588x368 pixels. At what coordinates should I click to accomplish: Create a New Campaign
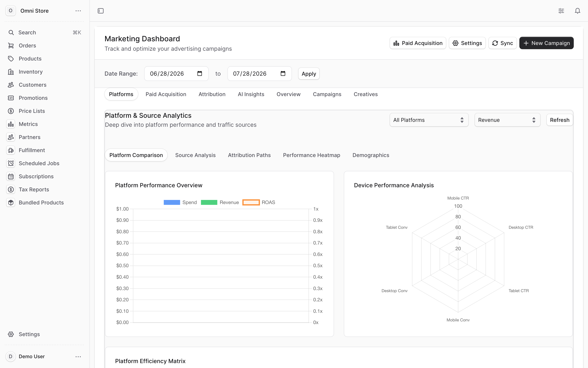click(x=546, y=43)
